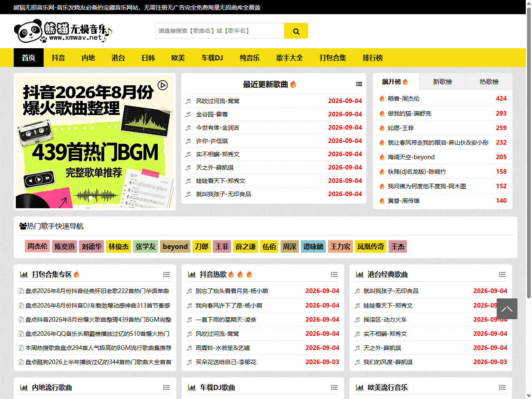Open song 雨霖铃-水若笙&艺萱
The width and height of the screenshot is (532, 399).
pyautogui.click(x=223, y=348)
